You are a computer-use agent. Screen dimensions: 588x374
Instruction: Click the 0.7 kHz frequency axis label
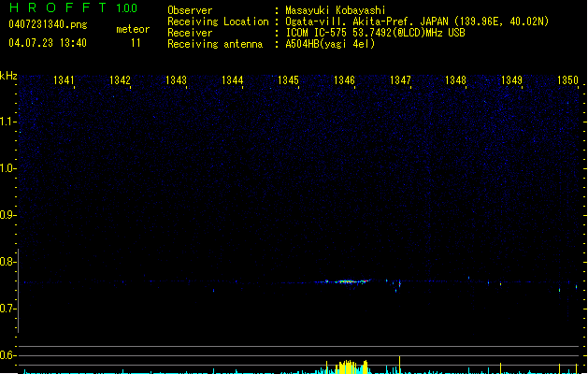(7, 309)
